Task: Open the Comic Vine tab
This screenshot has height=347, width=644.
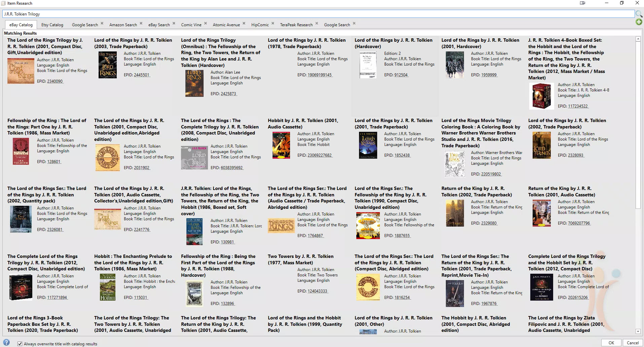Action: pos(191,25)
